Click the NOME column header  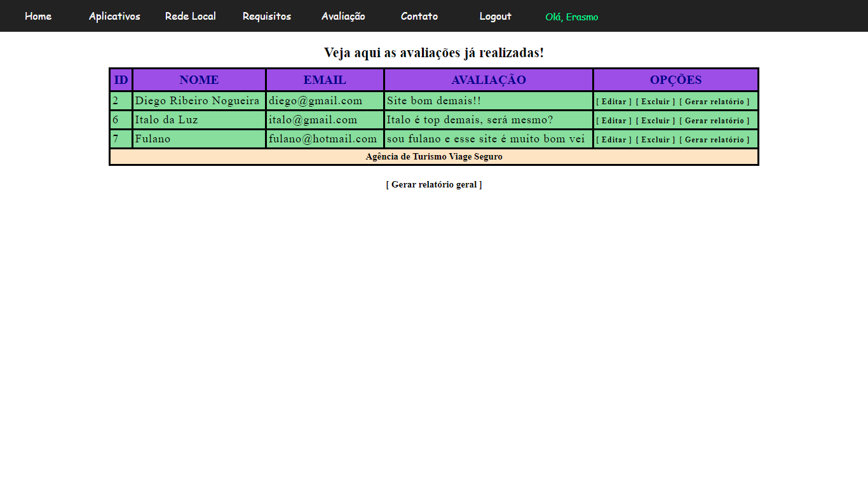pyautogui.click(x=199, y=79)
